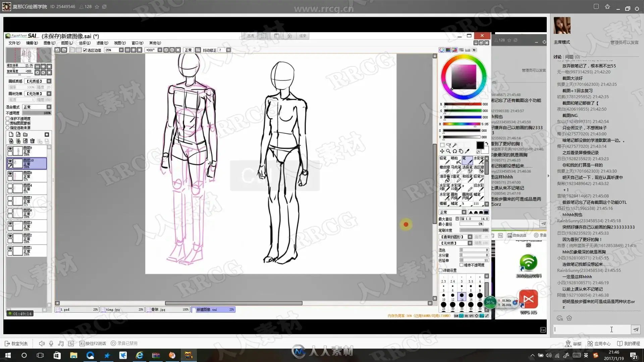Screen dimensions: 644x362
Task: Enable 保护不透明度 checkbox
Action: pyautogui.click(x=8, y=119)
